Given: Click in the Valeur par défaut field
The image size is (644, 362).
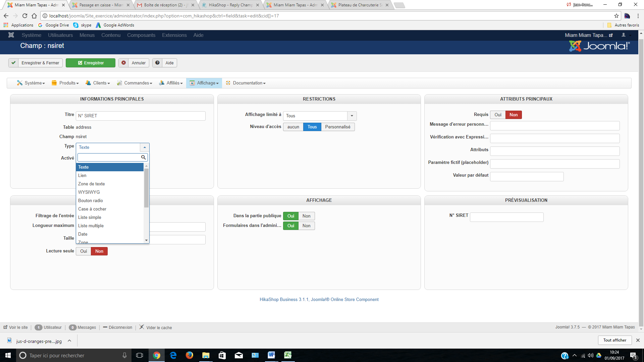Looking at the screenshot, I should tap(527, 176).
